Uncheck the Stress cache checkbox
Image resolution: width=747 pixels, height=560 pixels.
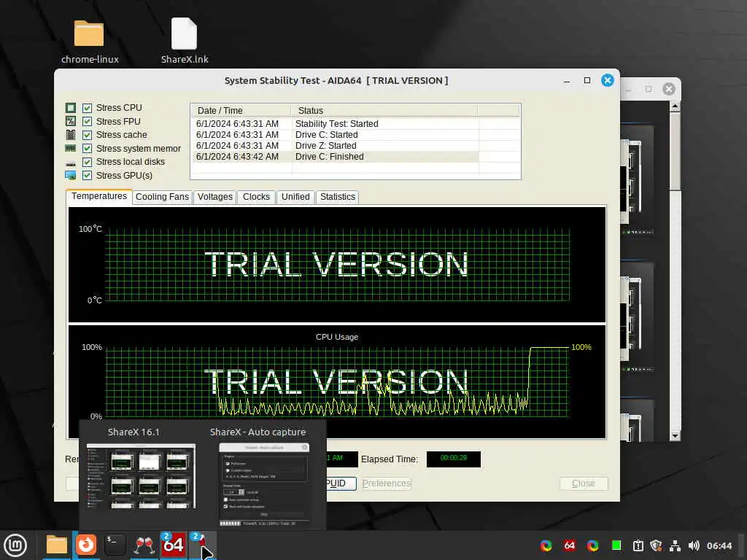click(88, 135)
